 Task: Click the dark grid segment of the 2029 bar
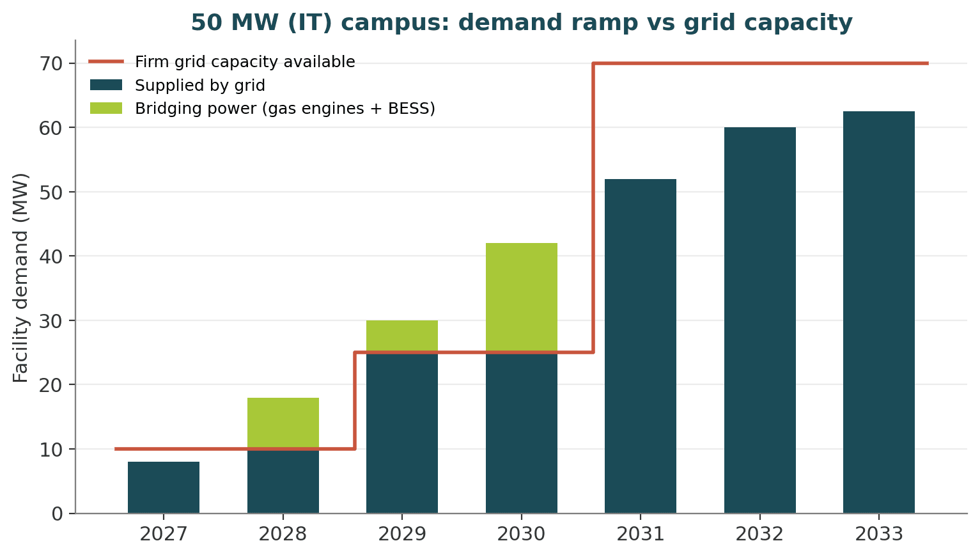point(402,433)
